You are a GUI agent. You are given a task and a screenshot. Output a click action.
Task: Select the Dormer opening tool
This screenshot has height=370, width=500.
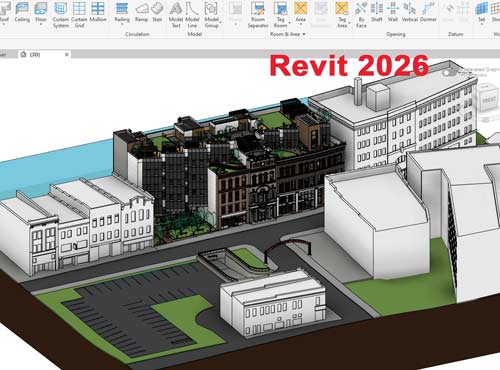(x=428, y=12)
